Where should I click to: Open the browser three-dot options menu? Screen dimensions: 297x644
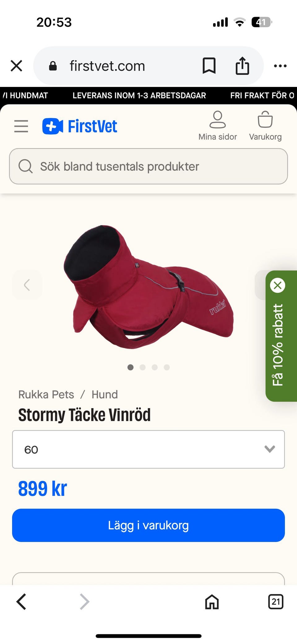pos(280,66)
